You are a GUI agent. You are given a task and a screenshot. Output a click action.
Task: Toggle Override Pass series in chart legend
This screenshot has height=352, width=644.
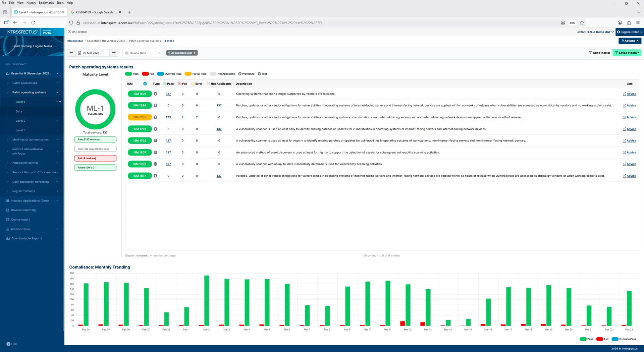click(x=624, y=339)
